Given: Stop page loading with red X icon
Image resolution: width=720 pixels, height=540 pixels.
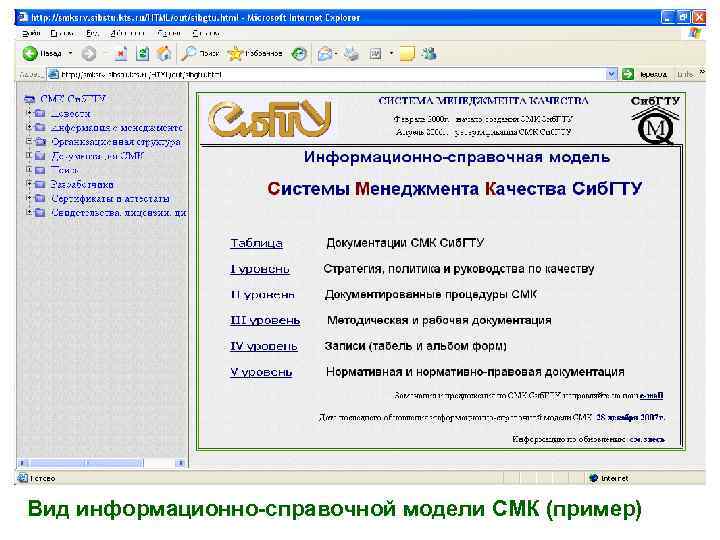Looking at the screenshot, I should pyautogui.click(x=120, y=54).
